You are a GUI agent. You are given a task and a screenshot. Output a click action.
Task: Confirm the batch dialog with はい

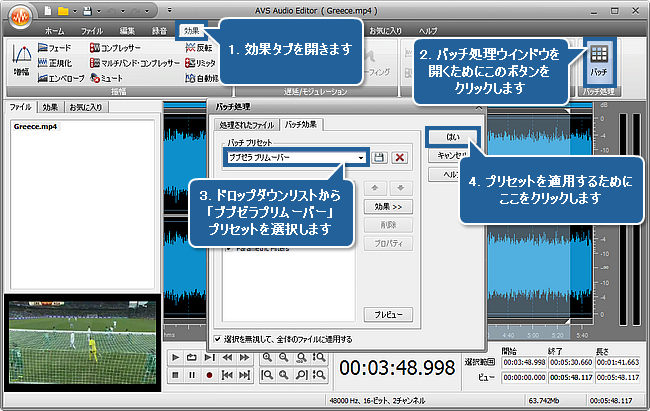(x=453, y=137)
